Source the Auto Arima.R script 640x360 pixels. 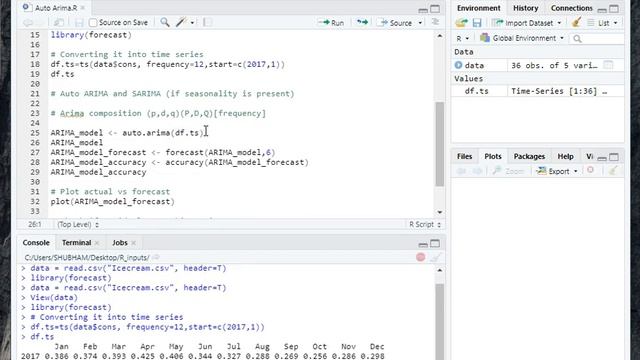point(395,23)
